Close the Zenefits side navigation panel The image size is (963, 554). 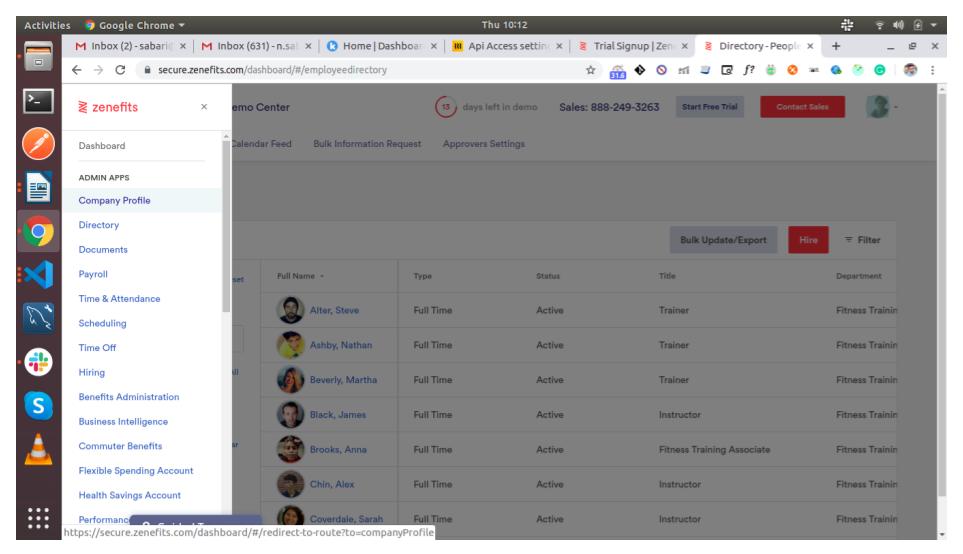click(204, 107)
